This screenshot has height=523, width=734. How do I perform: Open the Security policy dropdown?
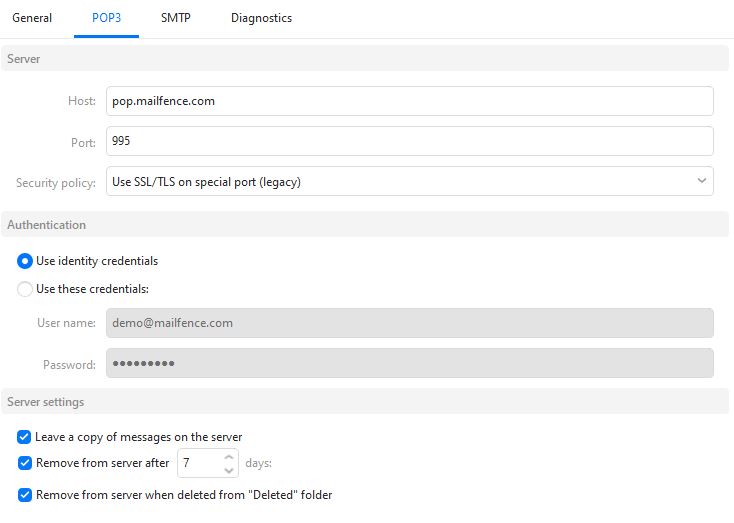(410, 181)
